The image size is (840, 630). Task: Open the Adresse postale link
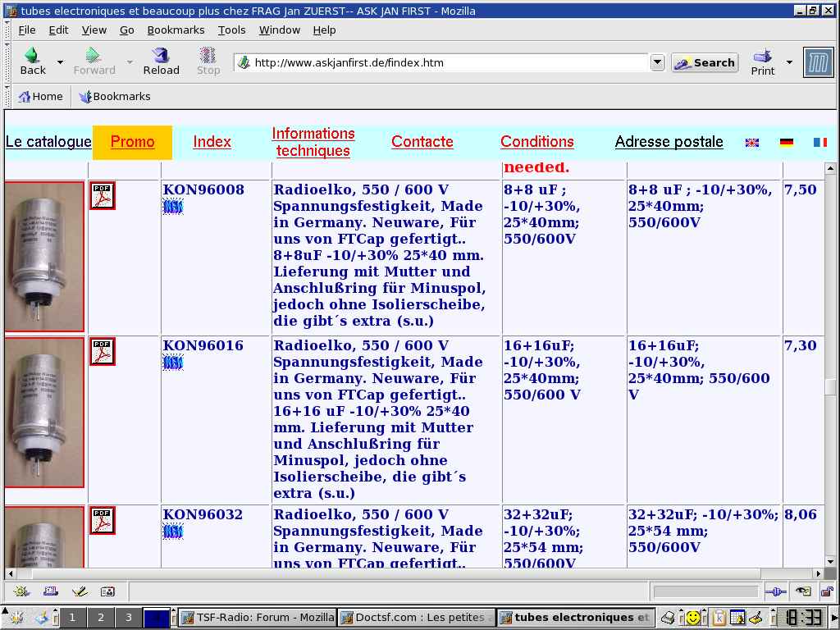point(669,141)
